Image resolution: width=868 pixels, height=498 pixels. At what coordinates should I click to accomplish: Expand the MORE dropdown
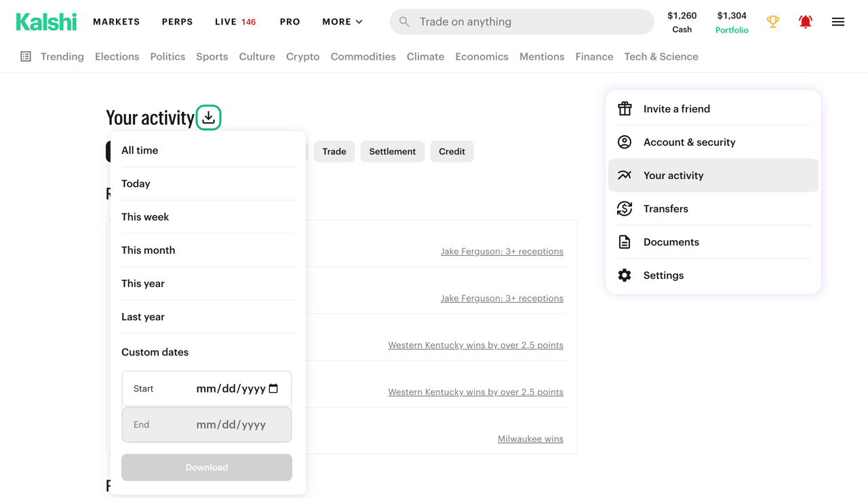click(x=342, y=22)
